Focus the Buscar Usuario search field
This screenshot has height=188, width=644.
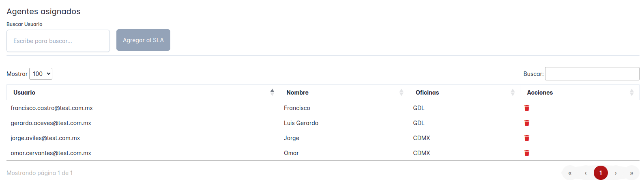(58, 41)
